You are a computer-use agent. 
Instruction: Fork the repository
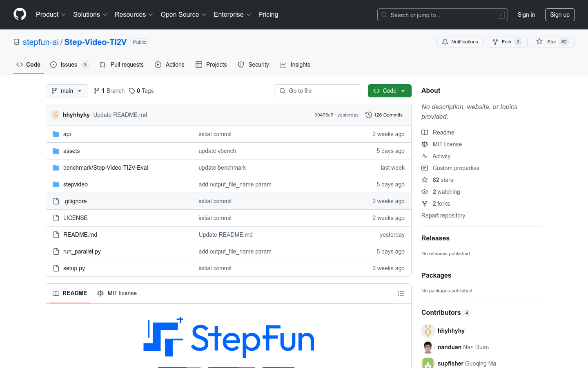[x=507, y=42]
